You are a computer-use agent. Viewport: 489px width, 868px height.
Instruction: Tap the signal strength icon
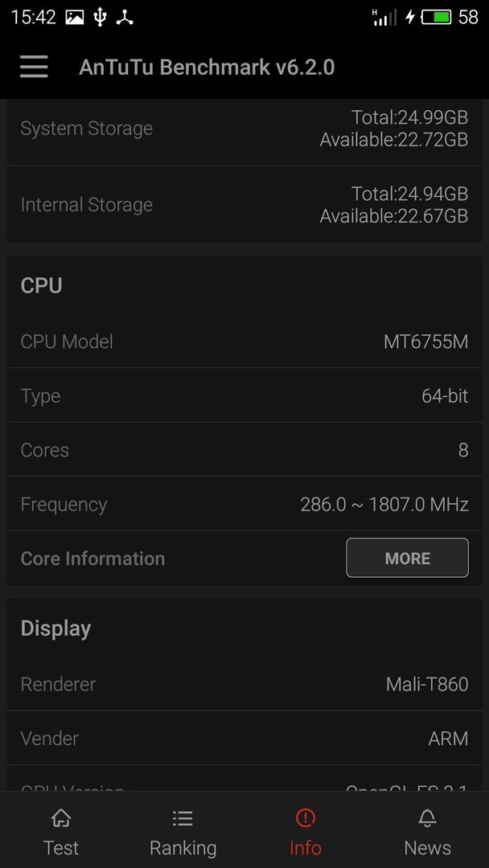385,17
